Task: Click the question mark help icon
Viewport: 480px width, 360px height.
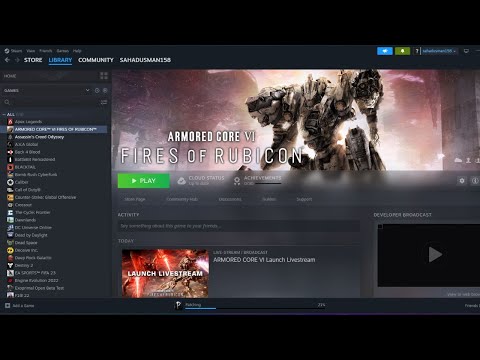Action: (x=417, y=51)
